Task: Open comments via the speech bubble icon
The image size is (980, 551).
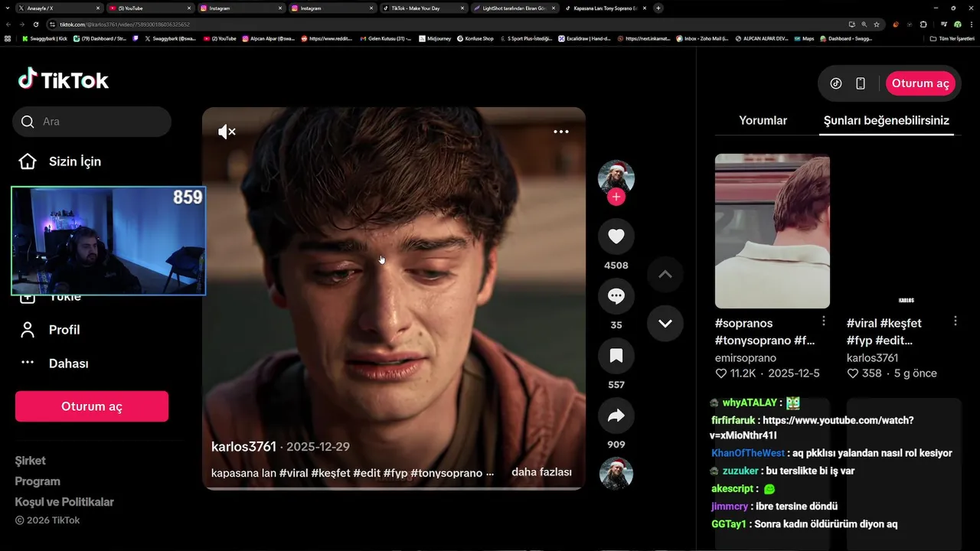Action: click(616, 296)
